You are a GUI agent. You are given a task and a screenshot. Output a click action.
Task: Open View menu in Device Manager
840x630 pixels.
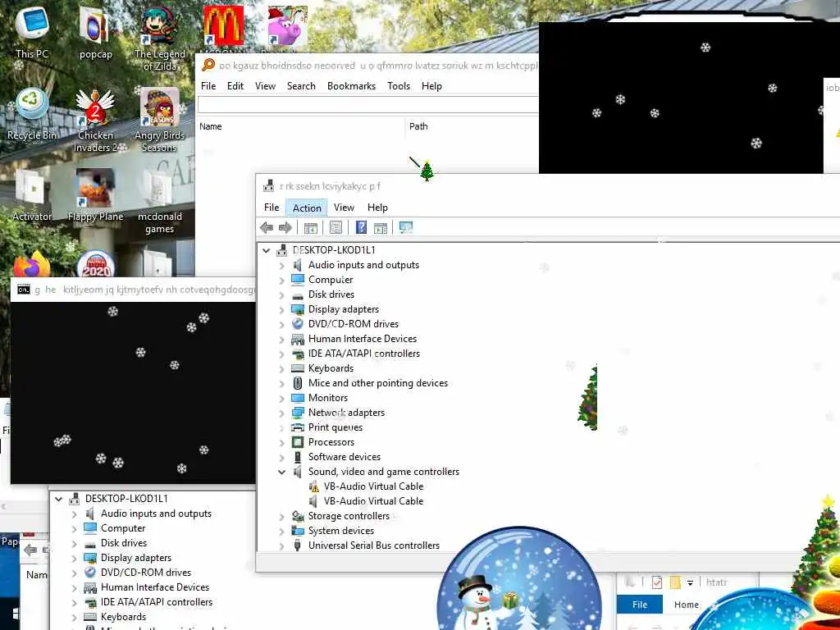344,208
